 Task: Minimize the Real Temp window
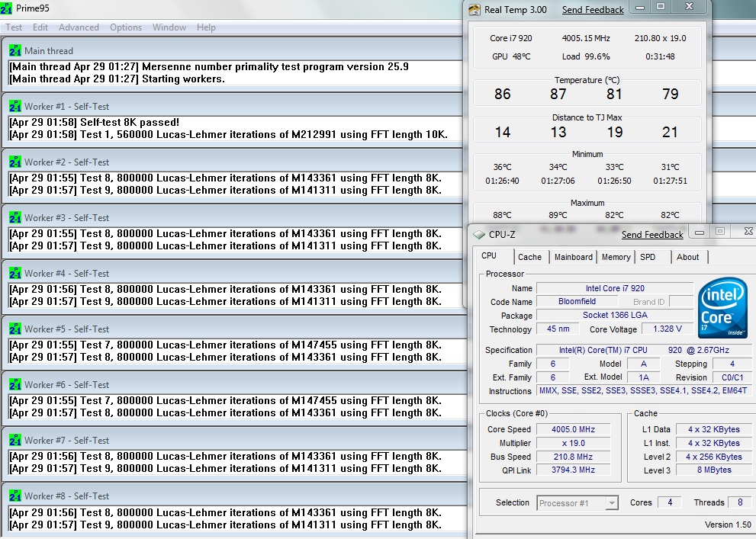(x=640, y=7)
